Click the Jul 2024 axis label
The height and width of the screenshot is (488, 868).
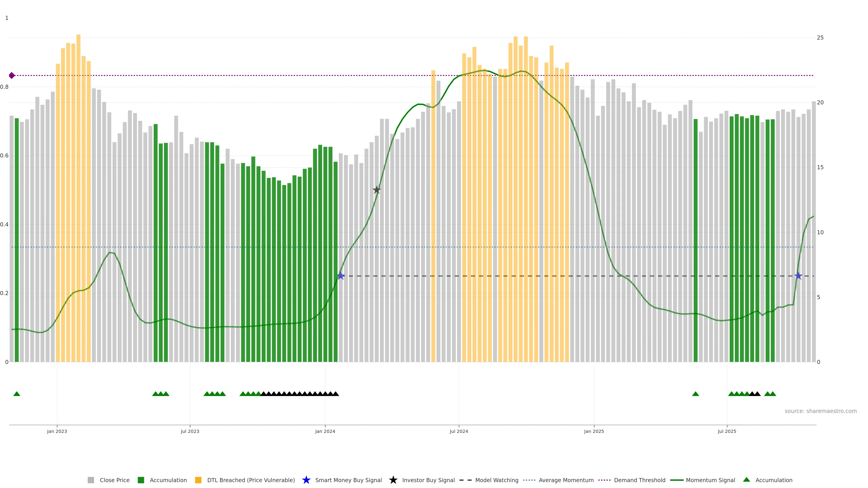(459, 431)
